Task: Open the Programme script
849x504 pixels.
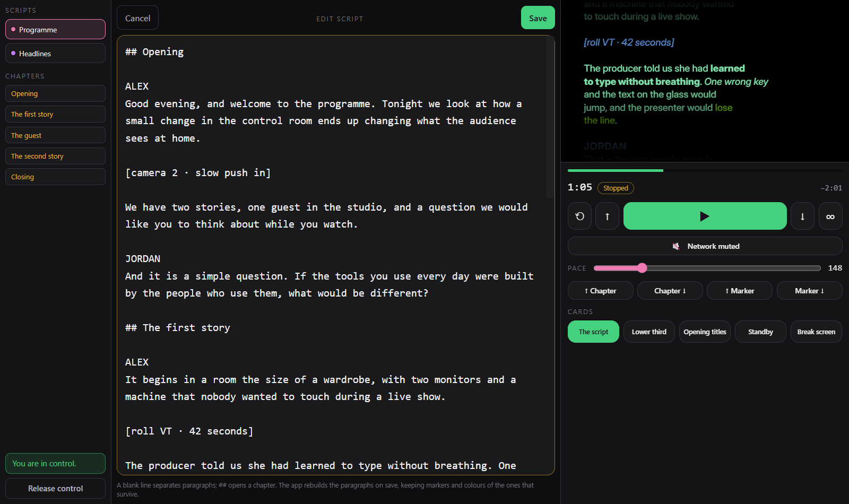Action: (x=55, y=29)
